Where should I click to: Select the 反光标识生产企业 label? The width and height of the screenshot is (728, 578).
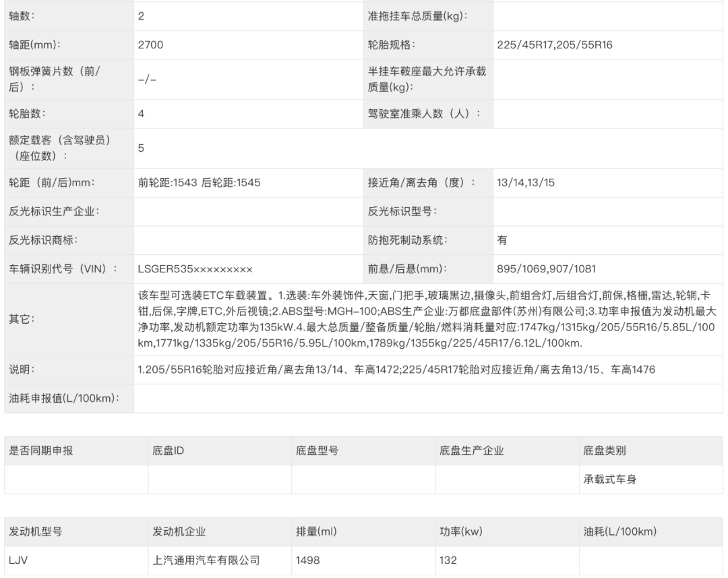click(55, 211)
